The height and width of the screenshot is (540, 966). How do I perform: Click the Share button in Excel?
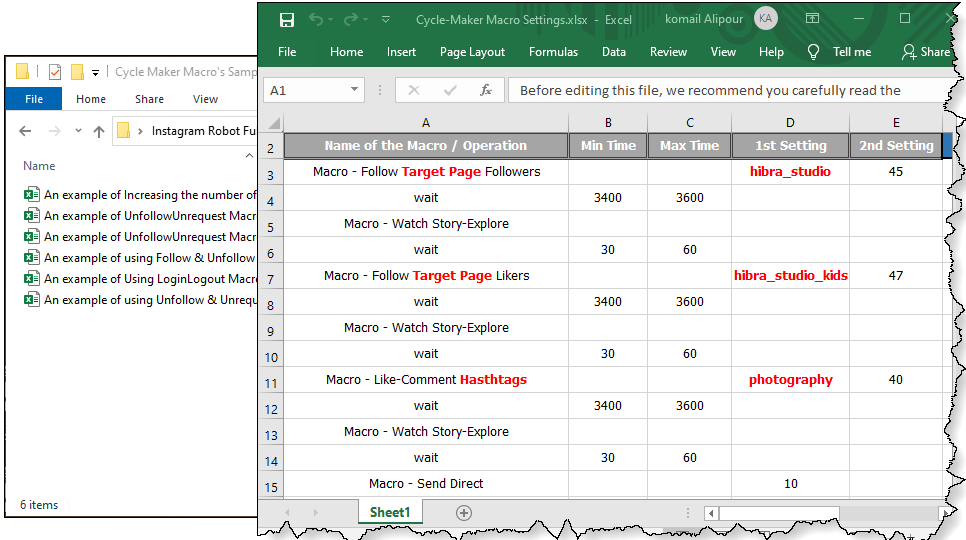[x=926, y=52]
